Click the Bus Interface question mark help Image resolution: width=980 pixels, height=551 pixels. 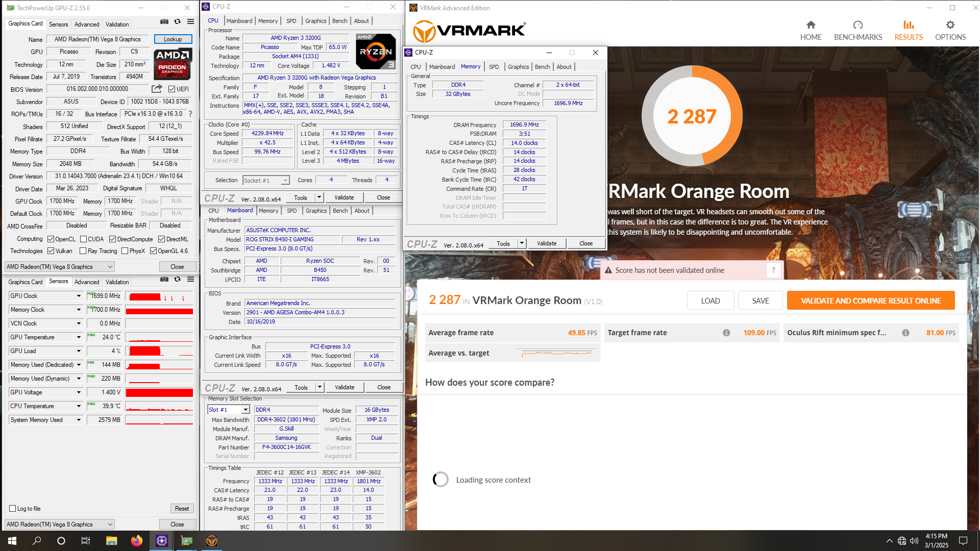coord(190,114)
